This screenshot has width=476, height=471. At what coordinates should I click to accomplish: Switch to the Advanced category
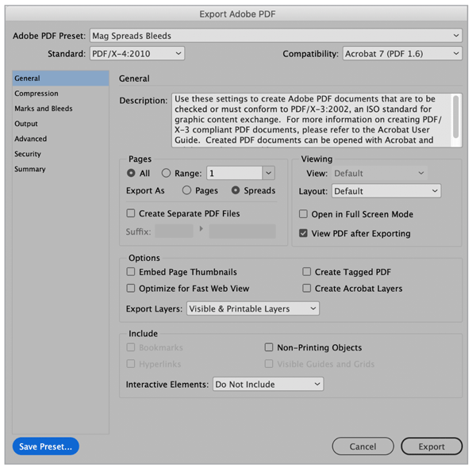[x=61, y=139]
